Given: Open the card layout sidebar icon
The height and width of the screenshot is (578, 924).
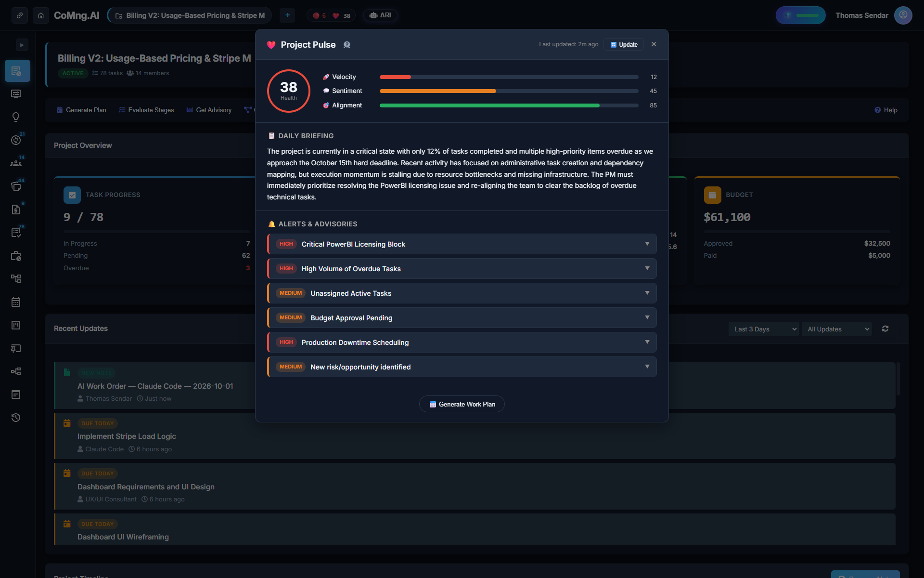Looking at the screenshot, I should coord(16,394).
